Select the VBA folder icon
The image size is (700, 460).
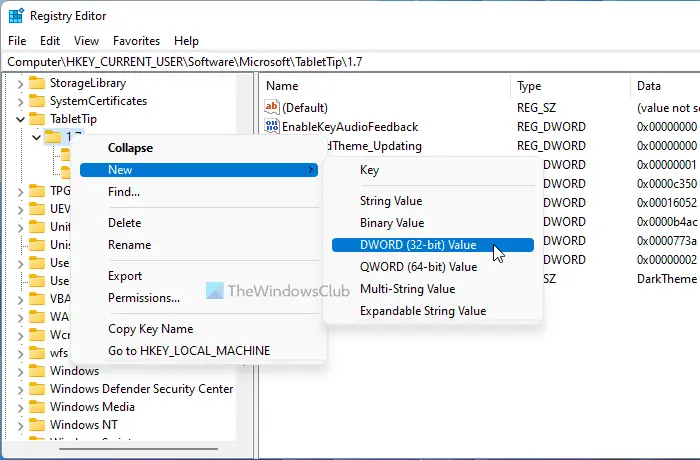coord(37,298)
